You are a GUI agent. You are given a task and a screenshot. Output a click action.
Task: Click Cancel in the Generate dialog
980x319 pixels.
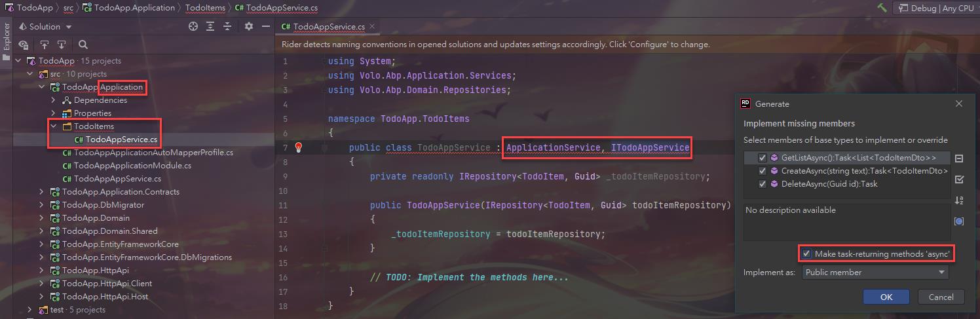[x=941, y=297]
